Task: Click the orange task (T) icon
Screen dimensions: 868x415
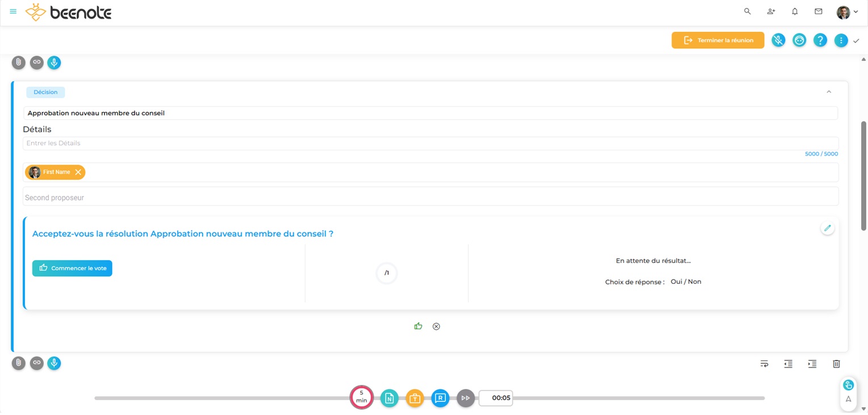Action: (x=415, y=399)
